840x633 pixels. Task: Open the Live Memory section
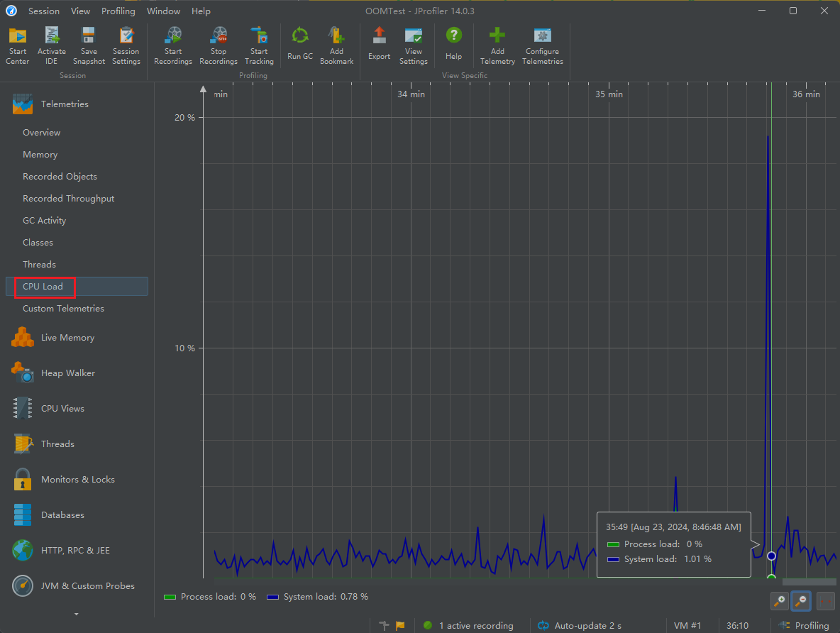[54, 338]
